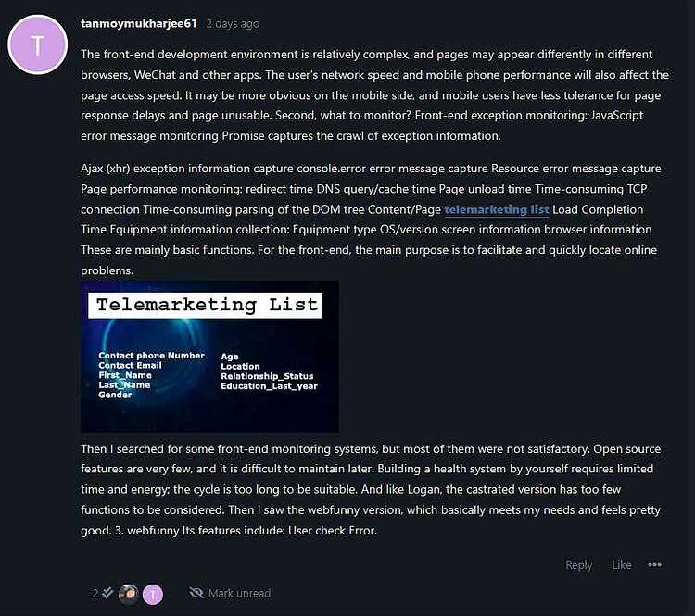
Task: Click the "Education_Last_year" text in image
Action: (x=269, y=386)
